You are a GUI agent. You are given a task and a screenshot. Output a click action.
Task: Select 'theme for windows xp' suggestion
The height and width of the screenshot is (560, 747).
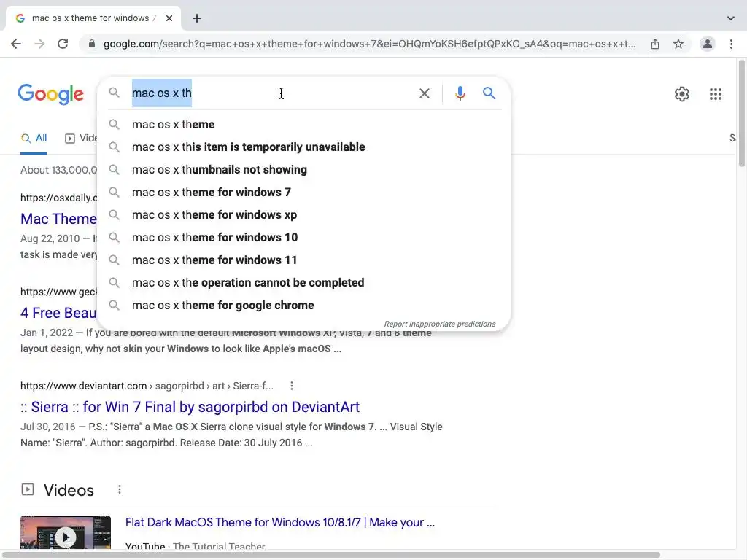[304, 215]
